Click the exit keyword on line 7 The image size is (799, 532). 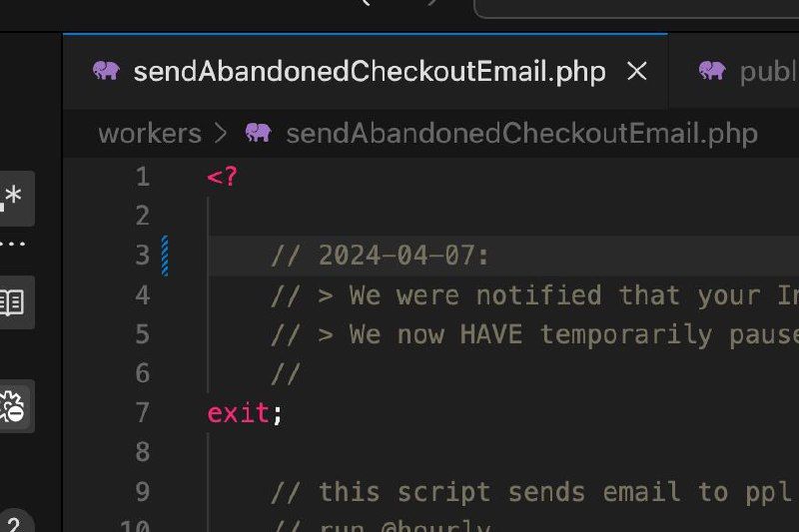pyautogui.click(x=238, y=413)
